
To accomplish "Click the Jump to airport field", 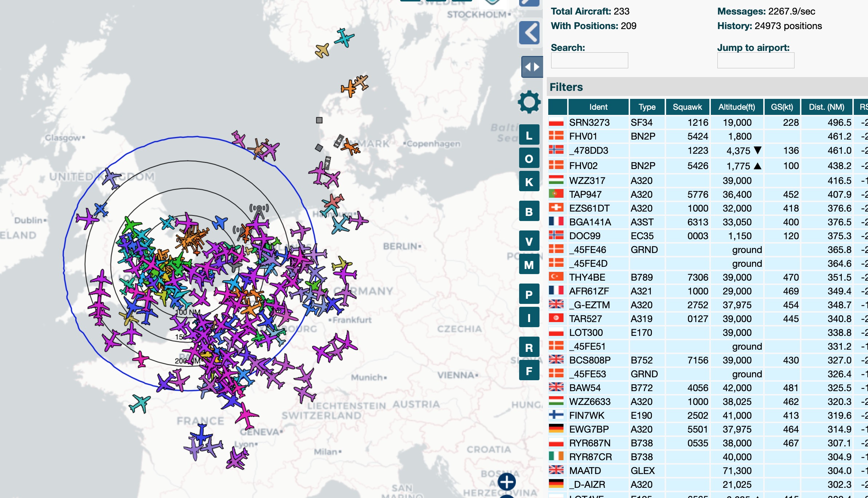I will [x=755, y=60].
